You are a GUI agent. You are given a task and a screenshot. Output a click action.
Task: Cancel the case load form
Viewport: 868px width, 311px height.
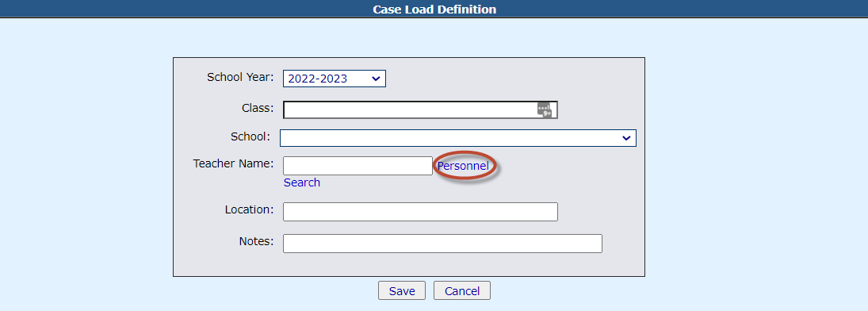click(x=462, y=291)
